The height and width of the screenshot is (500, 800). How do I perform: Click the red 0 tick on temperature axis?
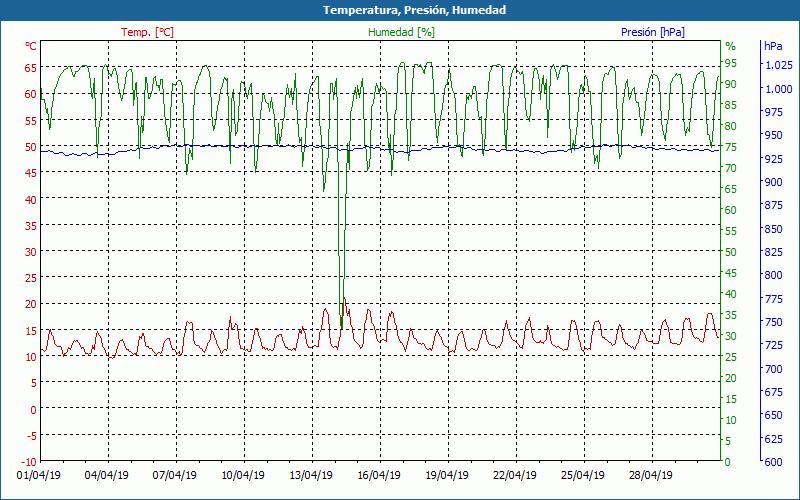(33, 410)
